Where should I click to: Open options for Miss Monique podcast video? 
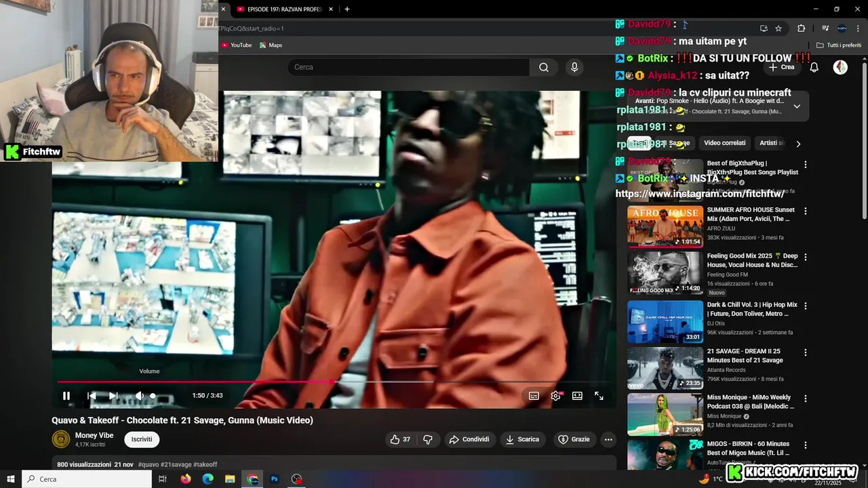point(806,399)
